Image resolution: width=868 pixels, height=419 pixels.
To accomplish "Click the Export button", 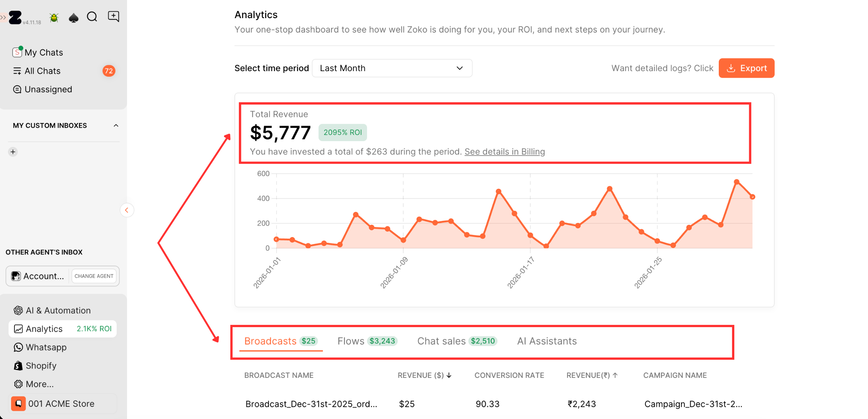I will (746, 68).
